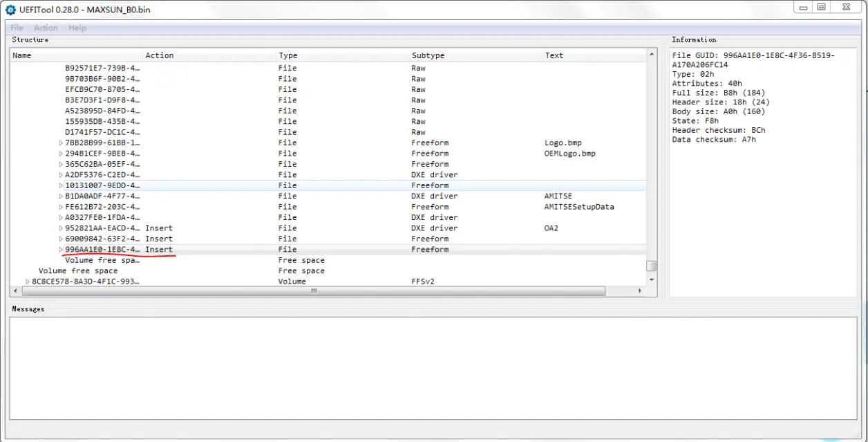Click the horizontal scrollbar right arrow

pyautogui.click(x=639, y=291)
